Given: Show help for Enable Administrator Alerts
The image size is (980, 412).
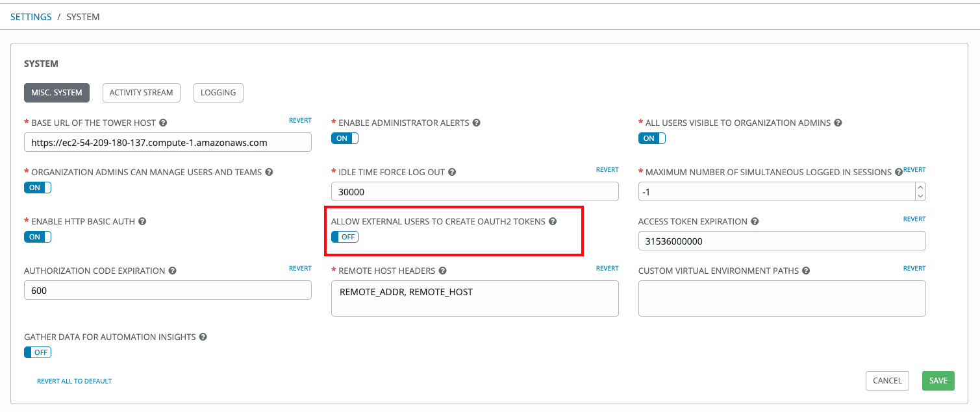Looking at the screenshot, I should tap(477, 123).
